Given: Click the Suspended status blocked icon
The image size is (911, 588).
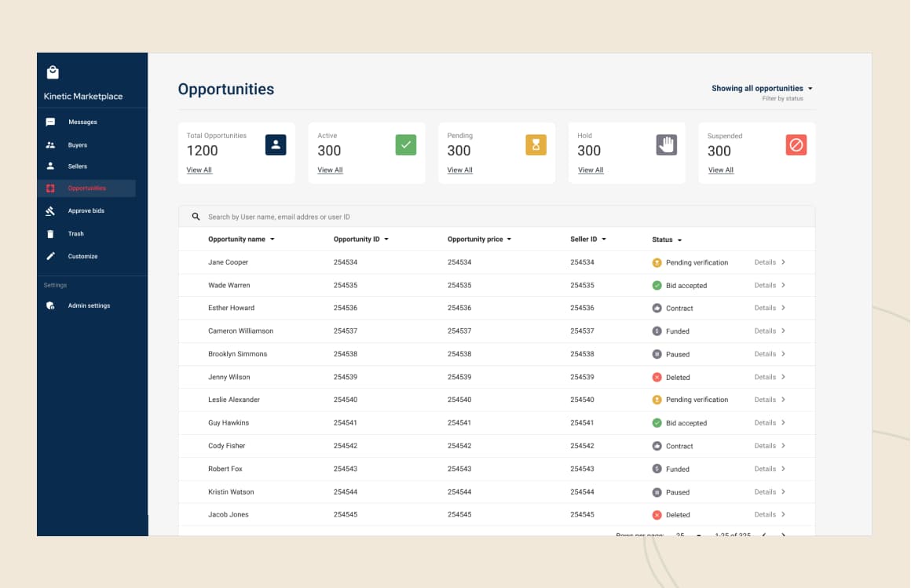Looking at the screenshot, I should point(796,144).
